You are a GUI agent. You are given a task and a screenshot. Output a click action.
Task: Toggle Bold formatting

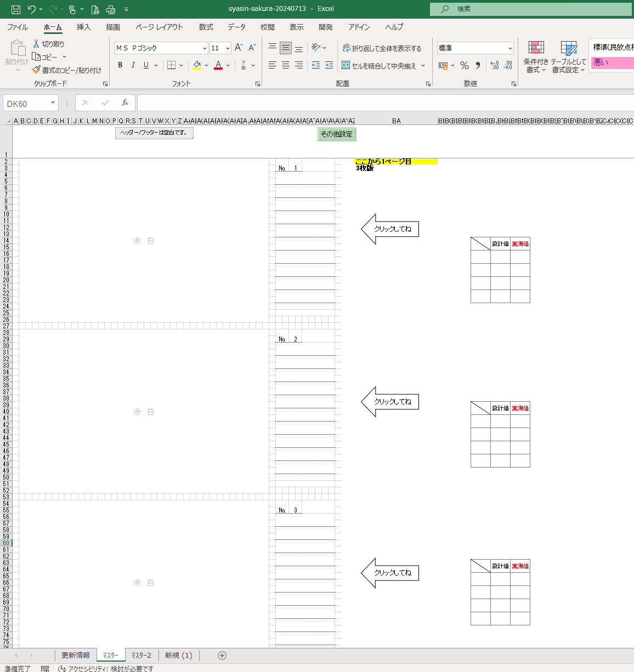point(120,65)
